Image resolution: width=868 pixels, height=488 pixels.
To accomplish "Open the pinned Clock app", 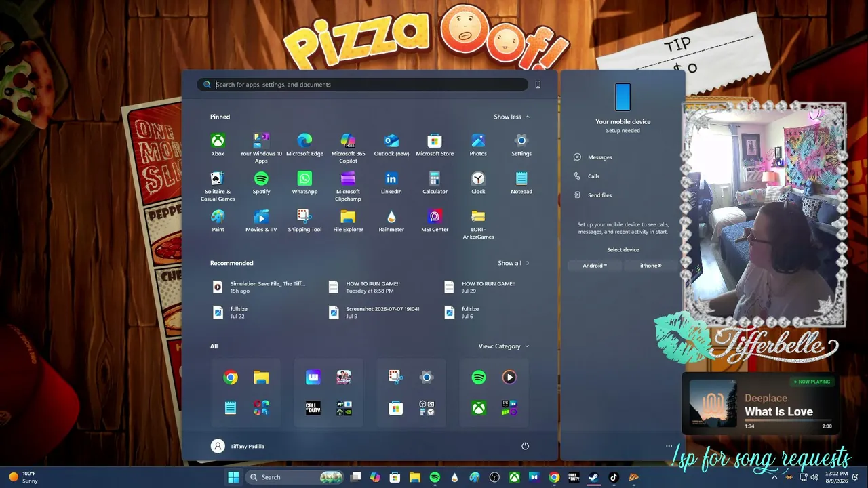I will click(478, 182).
